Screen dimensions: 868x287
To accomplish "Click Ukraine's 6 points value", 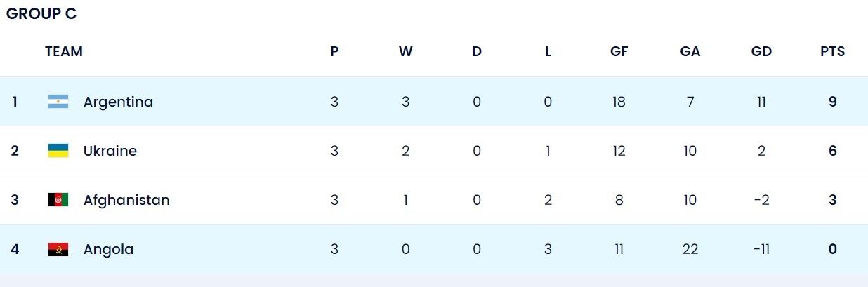I will pyautogui.click(x=832, y=151).
